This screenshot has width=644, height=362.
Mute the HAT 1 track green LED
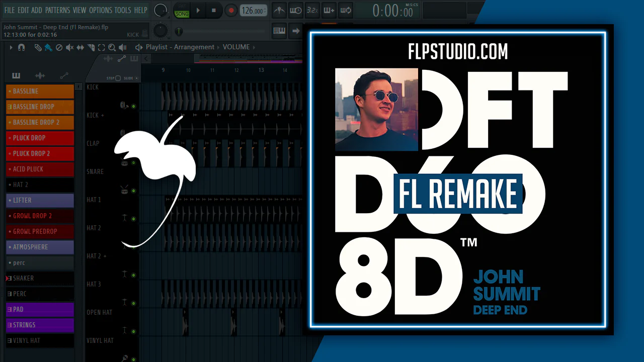click(134, 219)
